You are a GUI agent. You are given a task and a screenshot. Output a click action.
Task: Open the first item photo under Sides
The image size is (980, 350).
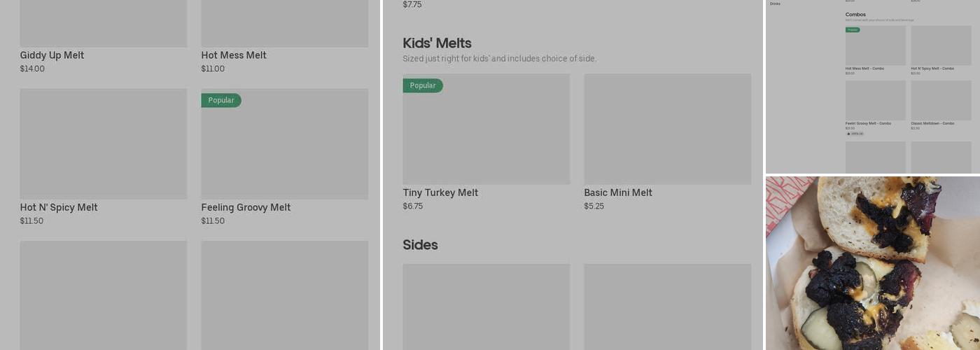[x=486, y=307]
